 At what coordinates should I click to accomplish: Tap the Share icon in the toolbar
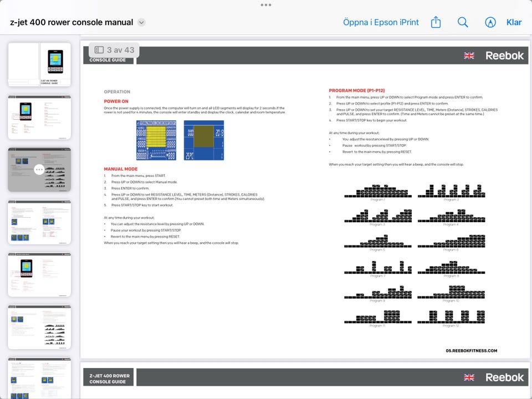[x=436, y=22]
